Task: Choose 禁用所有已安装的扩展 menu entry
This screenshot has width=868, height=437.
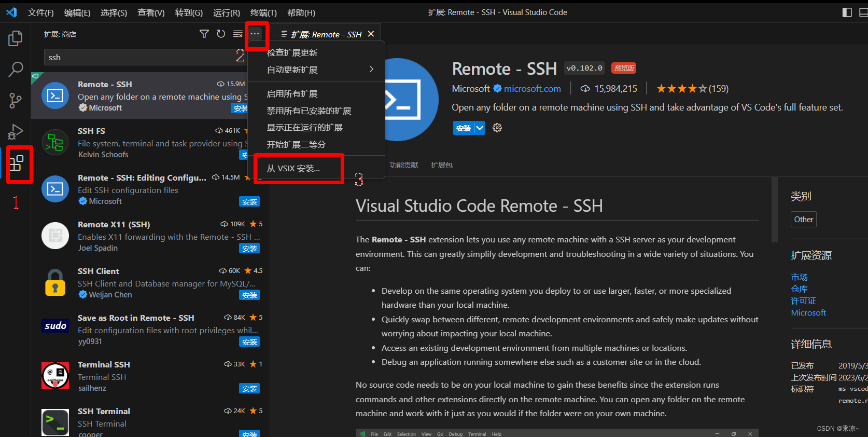Action: coord(316,111)
